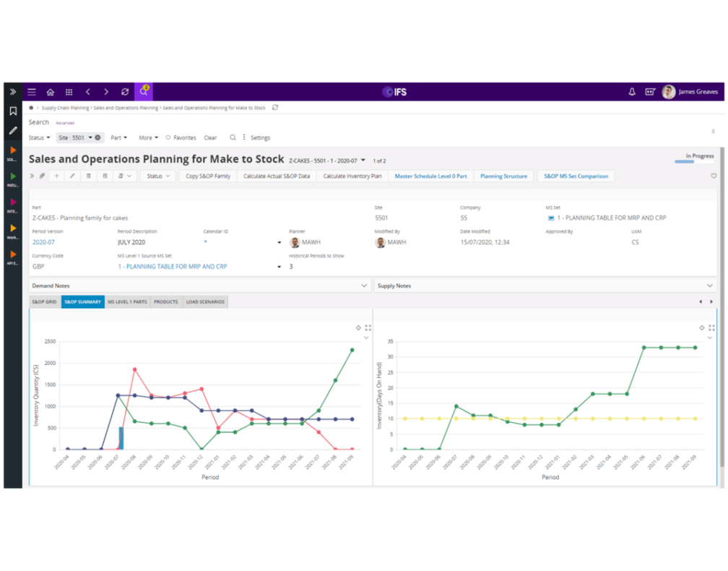The height and width of the screenshot is (571, 728).
Task: Click the Calculate Inventory Plan button
Action: point(352,176)
